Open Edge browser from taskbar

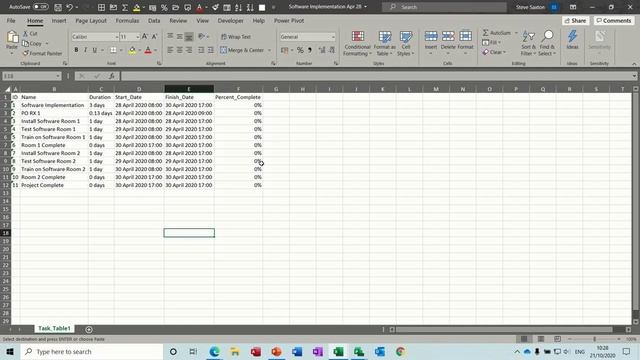tap(214, 351)
